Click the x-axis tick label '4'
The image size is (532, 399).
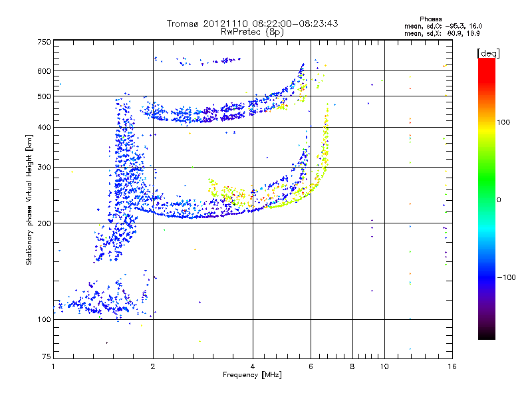(253, 367)
